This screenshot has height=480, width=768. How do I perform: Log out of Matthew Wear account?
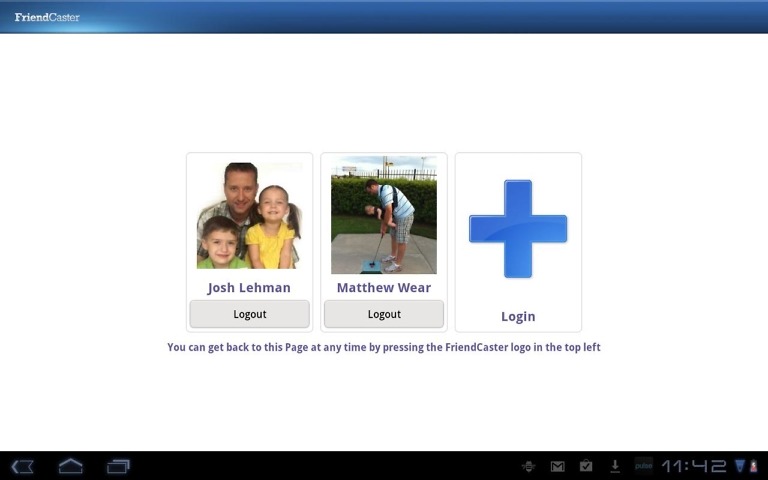pos(384,314)
